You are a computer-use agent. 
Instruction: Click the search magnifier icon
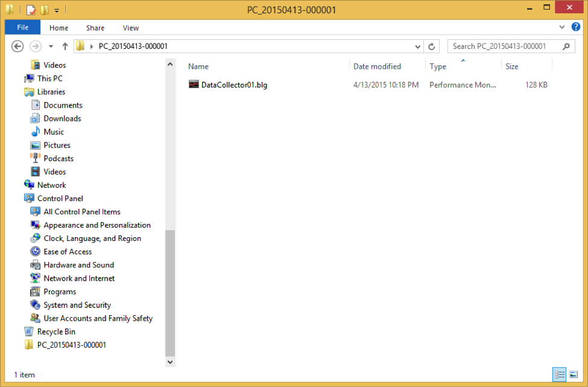(566, 46)
